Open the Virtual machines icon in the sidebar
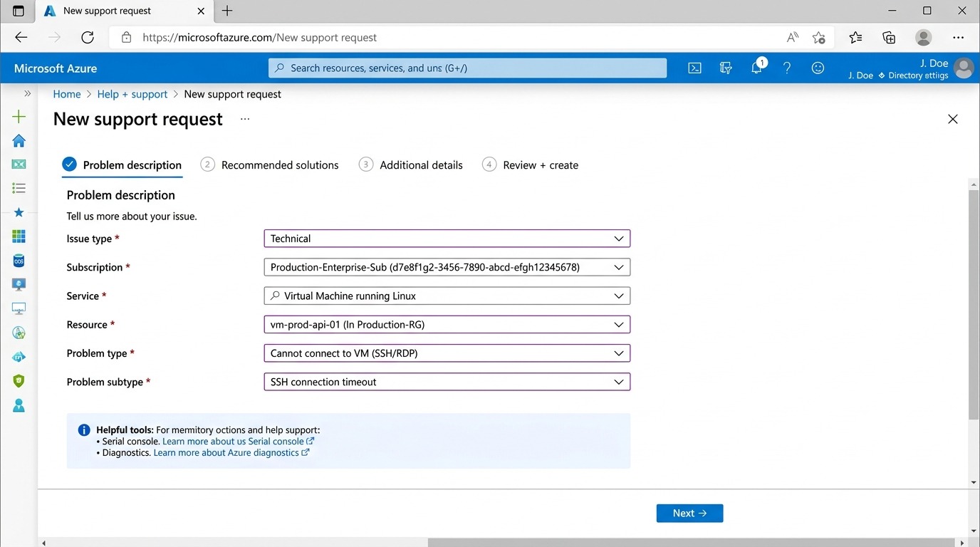The height and width of the screenshot is (547, 980). click(x=19, y=284)
